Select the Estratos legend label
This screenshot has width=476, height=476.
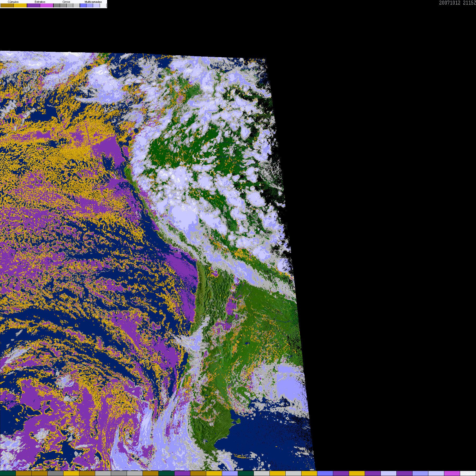40,2
